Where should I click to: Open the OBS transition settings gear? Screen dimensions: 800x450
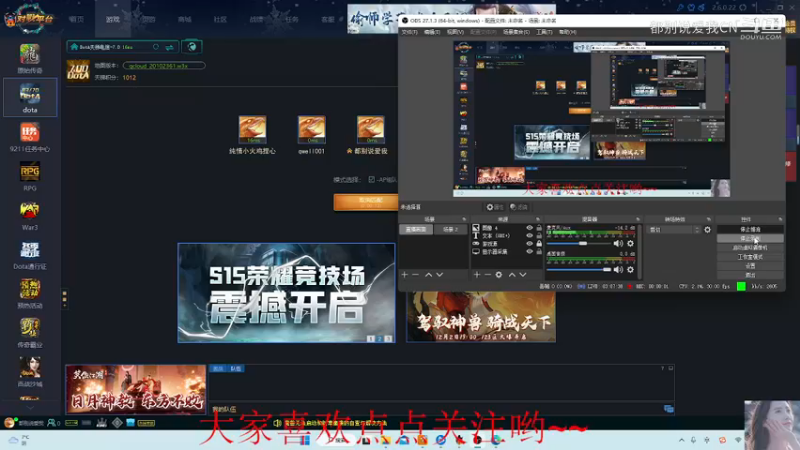pyautogui.click(x=707, y=230)
